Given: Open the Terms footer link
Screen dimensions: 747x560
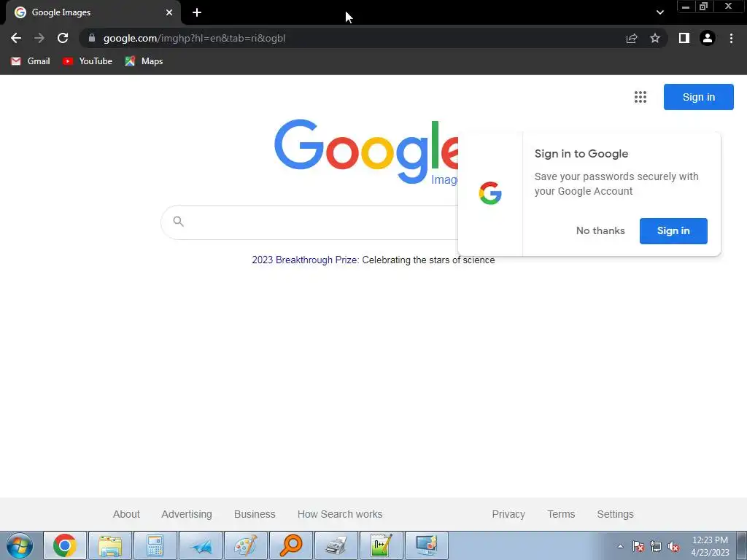Looking at the screenshot, I should click(x=561, y=514).
